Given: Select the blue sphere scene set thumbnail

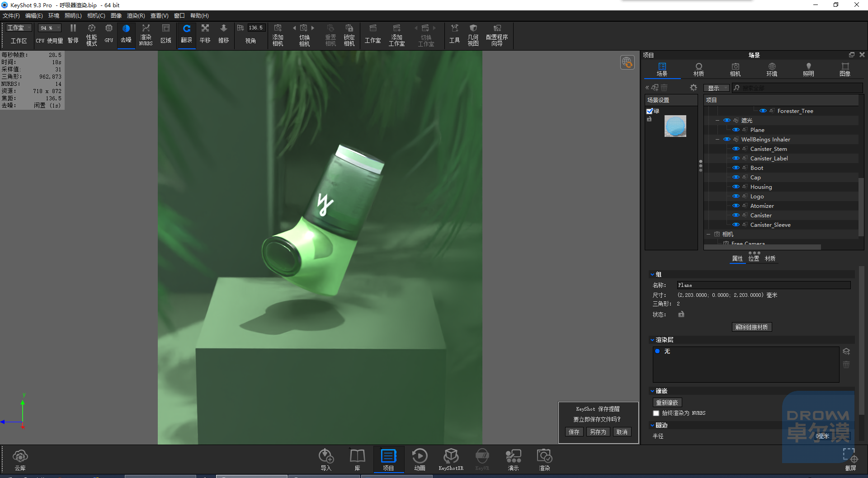Looking at the screenshot, I should [x=675, y=126].
